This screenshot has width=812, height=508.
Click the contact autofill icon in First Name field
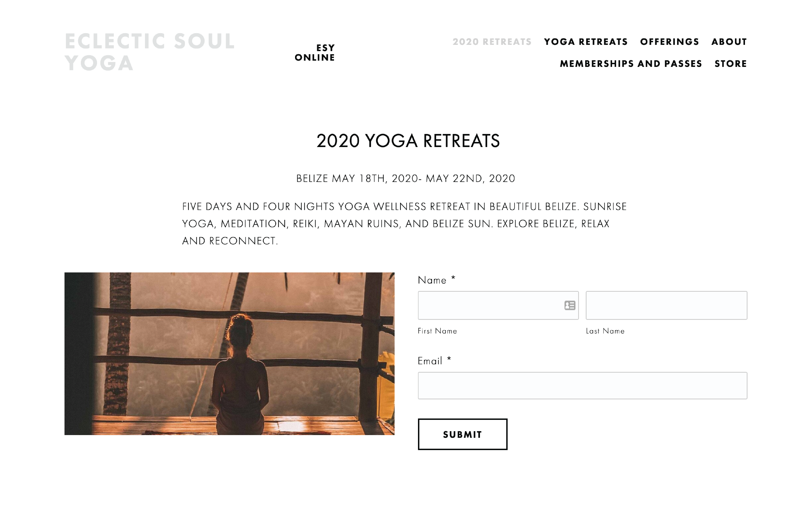[569, 305]
